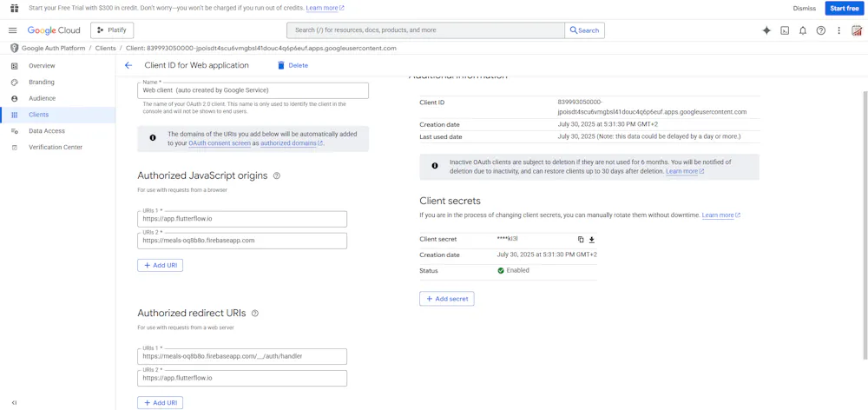Download the client secret JSON
The image size is (868, 410).
pos(592,240)
